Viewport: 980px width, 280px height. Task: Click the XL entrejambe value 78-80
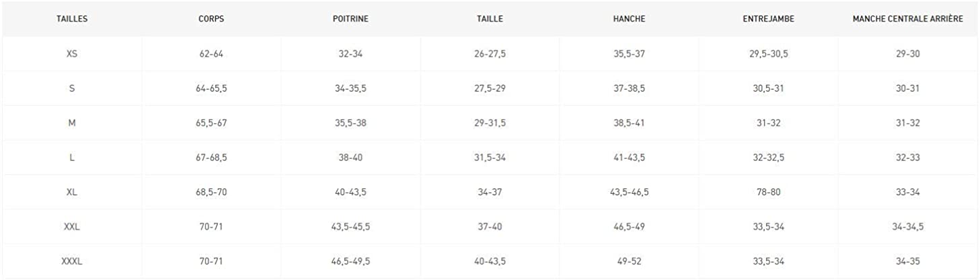pyautogui.click(x=768, y=192)
